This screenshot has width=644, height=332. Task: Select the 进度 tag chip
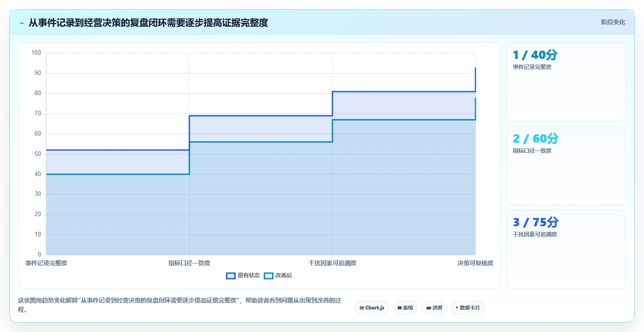(x=434, y=308)
